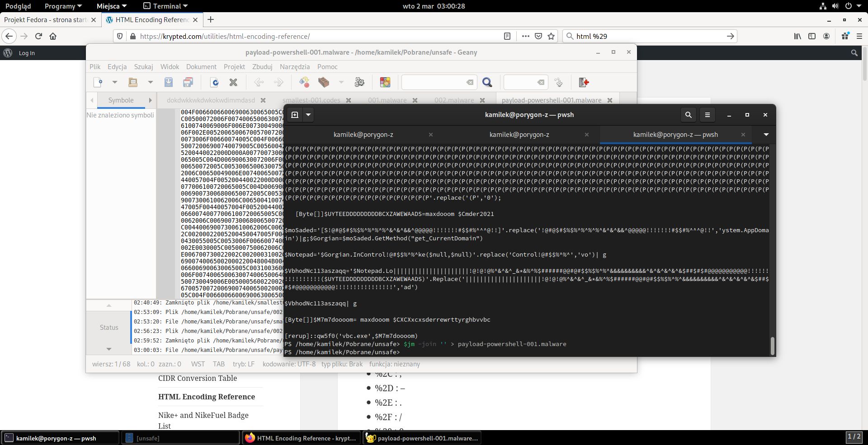Click the compile icon in Geany toolbar
This screenshot has height=445, width=868.
(x=304, y=82)
